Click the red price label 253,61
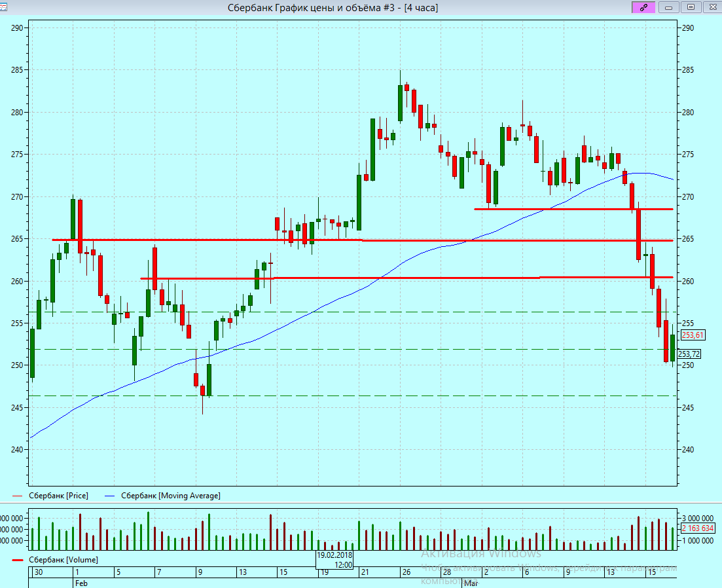The width and height of the screenshot is (722, 588). coord(693,335)
